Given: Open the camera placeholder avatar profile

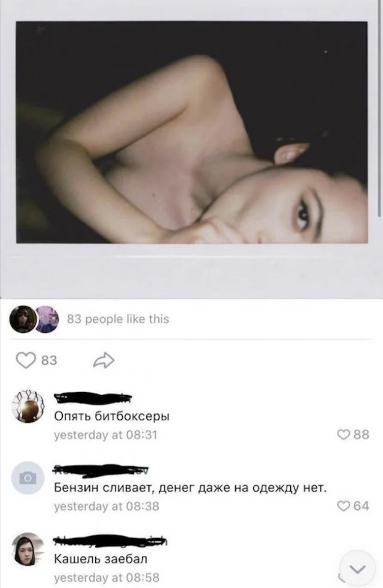Looking at the screenshot, I should click(x=28, y=478).
